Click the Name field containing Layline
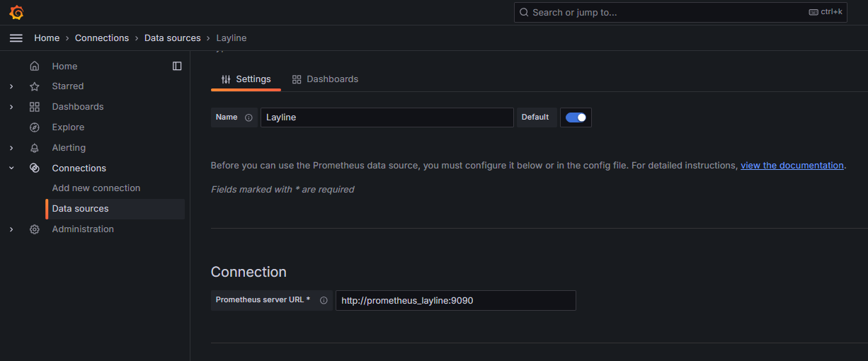The height and width of the screenshot is (361, 868). [387, 118]
